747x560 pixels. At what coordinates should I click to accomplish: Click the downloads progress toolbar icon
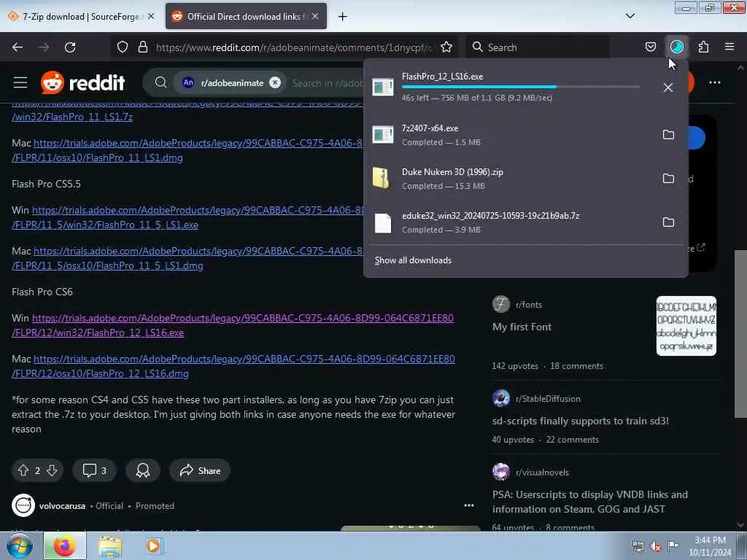pos(677,47)
